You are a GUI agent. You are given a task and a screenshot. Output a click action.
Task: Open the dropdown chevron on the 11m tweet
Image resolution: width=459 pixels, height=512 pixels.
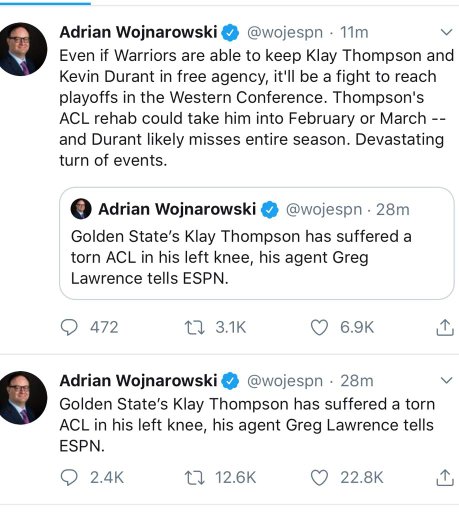click(446, 32)
